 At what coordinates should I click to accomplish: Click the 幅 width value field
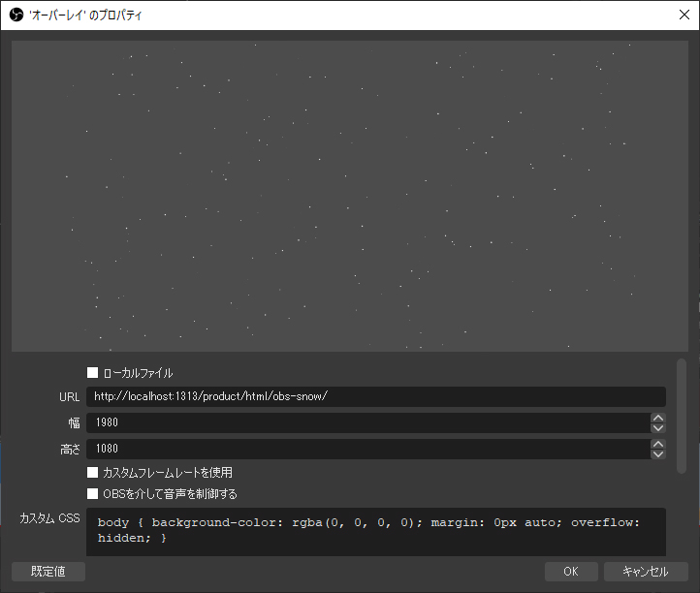(x=368, y=422)
